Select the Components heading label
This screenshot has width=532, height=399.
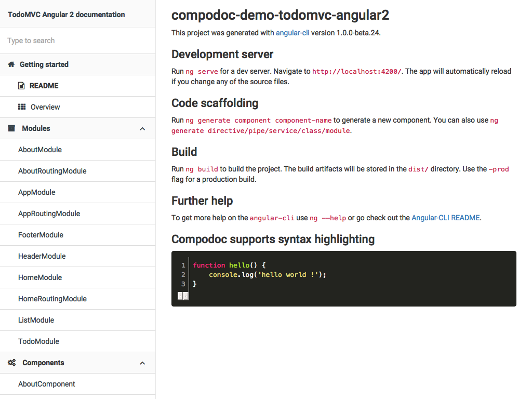click(x=43, y=363)
